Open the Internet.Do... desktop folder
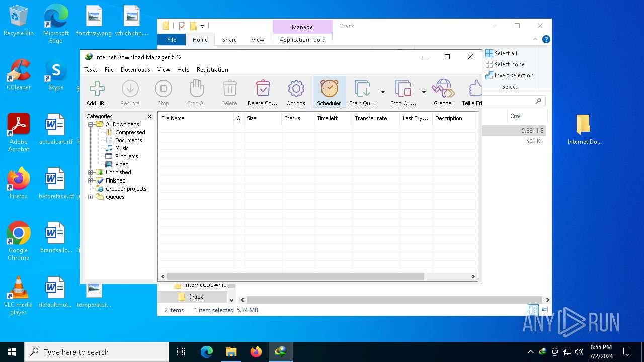 pos(584,130)
